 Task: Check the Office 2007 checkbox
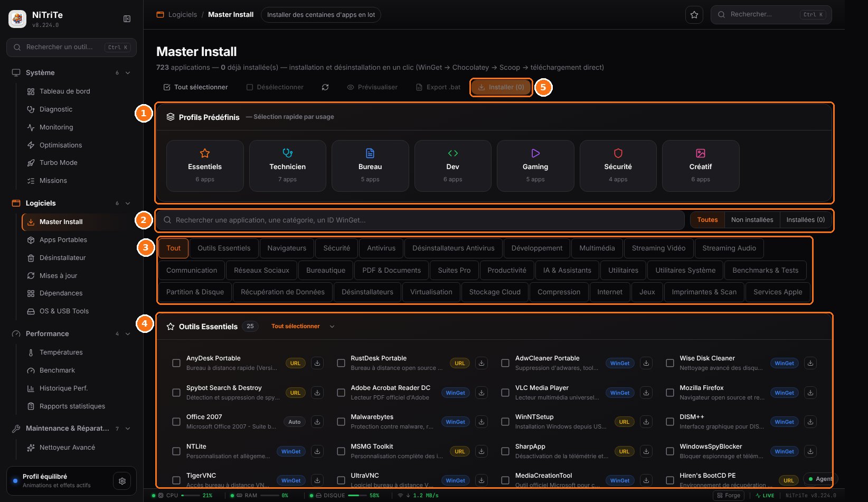pos(176,422)
